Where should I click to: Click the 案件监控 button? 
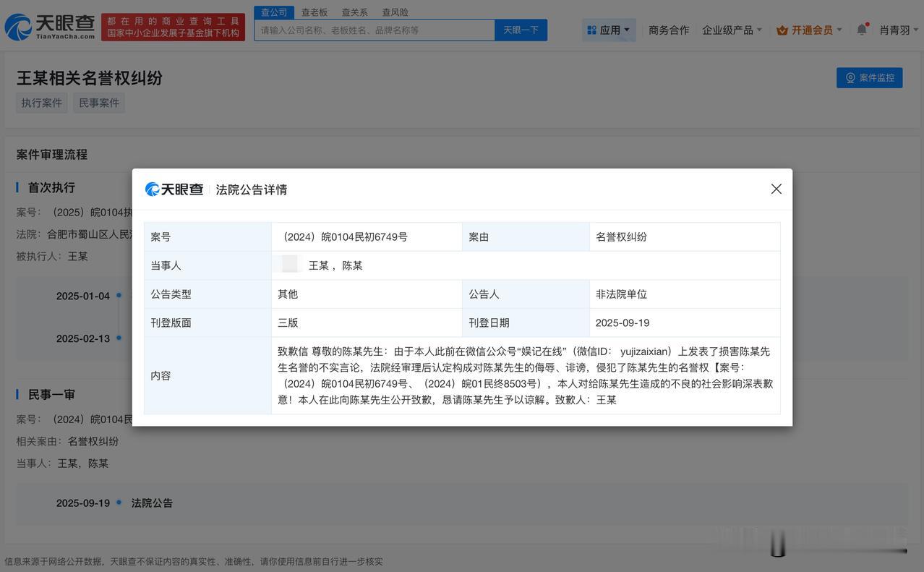coord(869,77)
